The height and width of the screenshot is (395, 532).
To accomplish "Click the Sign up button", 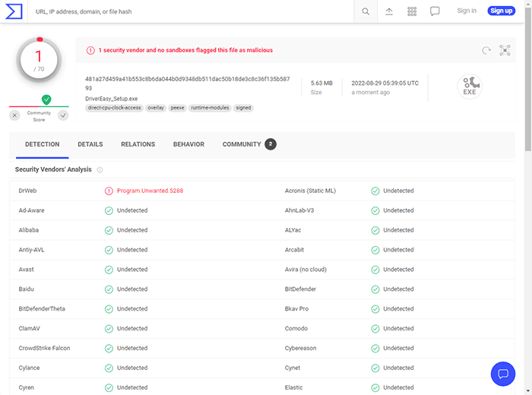I will (502, 11).
